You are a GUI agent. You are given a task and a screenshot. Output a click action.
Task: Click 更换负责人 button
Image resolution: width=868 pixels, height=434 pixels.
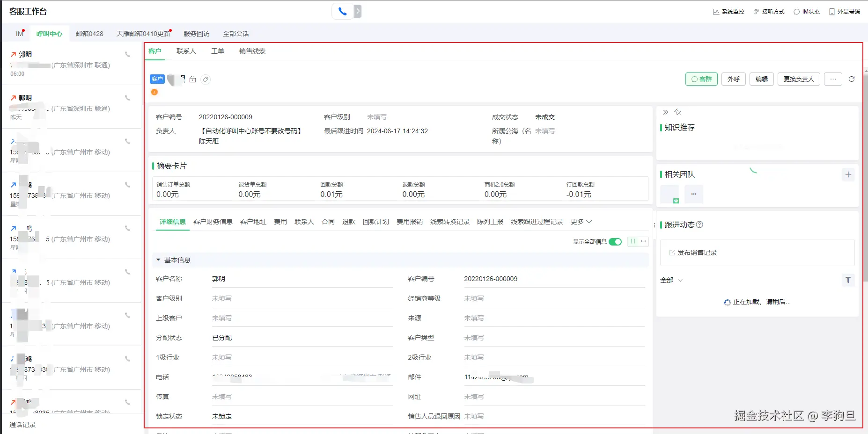(799, 79)
